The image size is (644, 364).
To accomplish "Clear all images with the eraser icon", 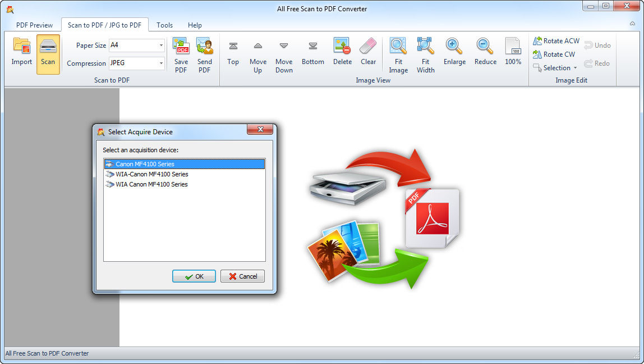I will click(368, 46).
